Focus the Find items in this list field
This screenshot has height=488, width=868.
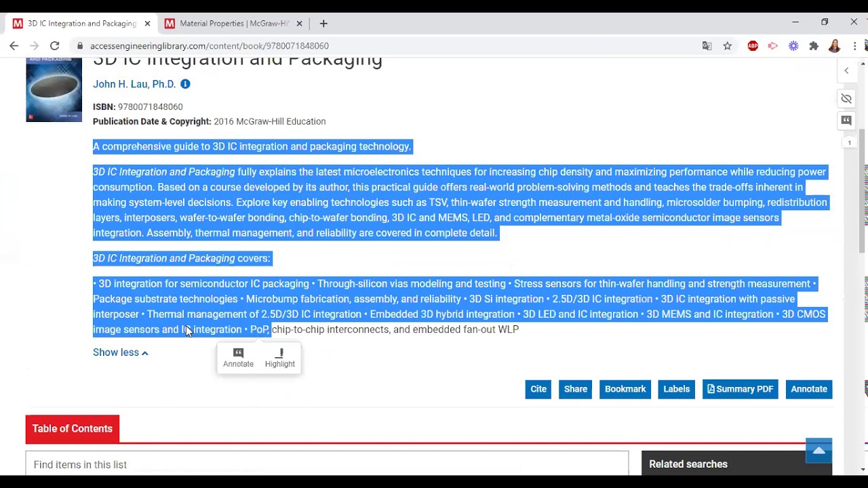tap(327, 464)
